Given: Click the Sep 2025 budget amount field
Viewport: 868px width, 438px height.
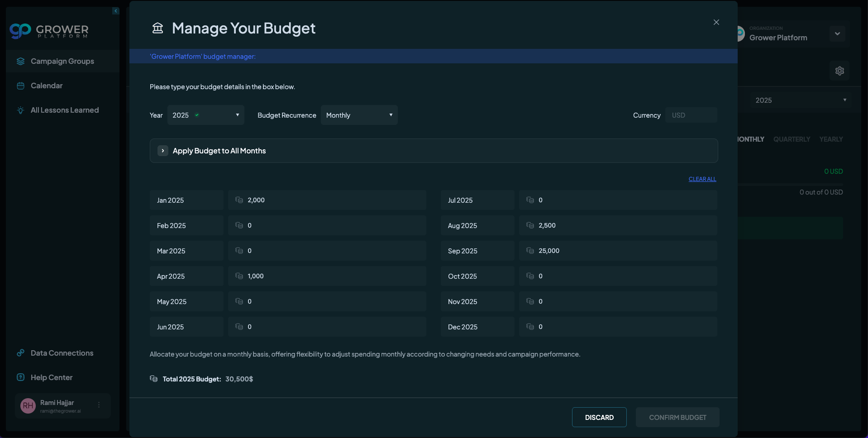Looking at the screenshot, I should click(x=624, y=251).
